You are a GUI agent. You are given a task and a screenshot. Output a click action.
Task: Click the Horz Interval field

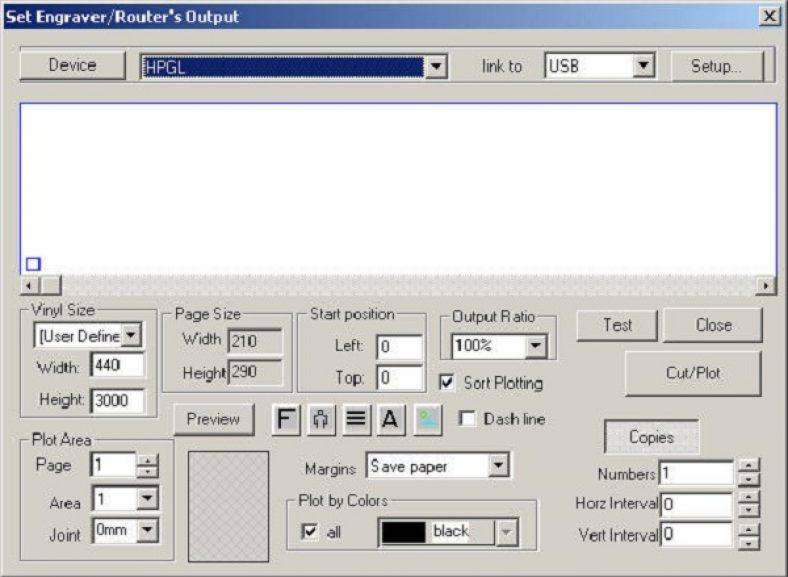[697, 504]
